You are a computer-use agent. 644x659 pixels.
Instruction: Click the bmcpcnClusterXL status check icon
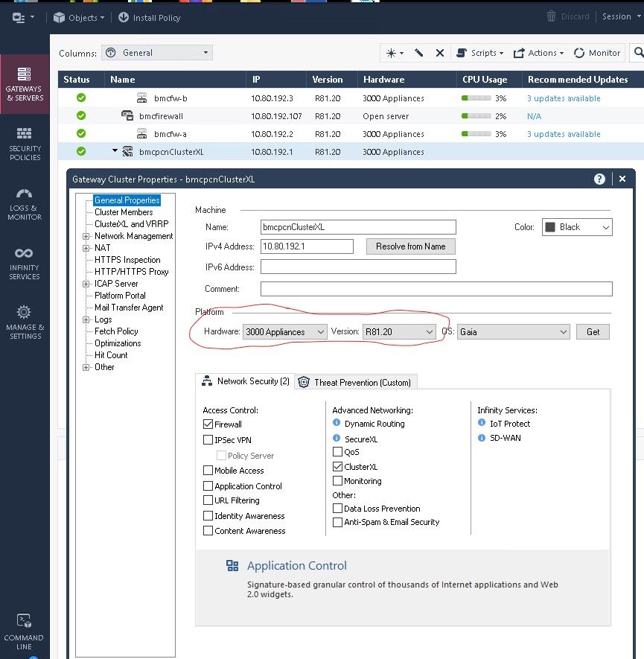click(81, 151)
